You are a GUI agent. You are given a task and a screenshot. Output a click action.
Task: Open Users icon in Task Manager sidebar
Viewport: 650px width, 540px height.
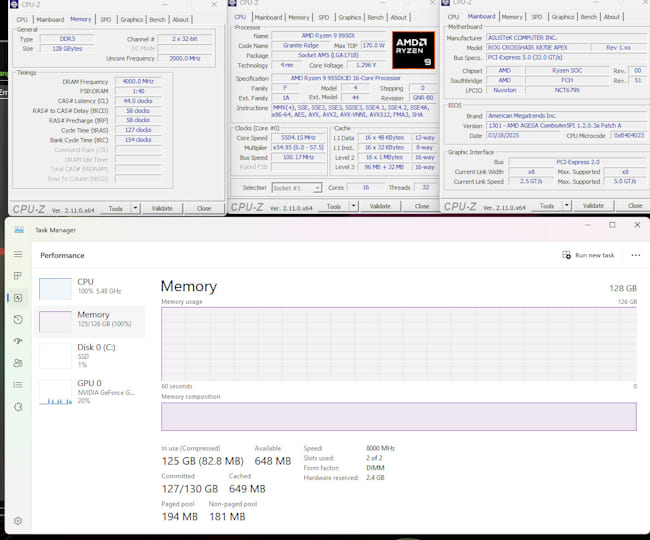coord(18,363)
